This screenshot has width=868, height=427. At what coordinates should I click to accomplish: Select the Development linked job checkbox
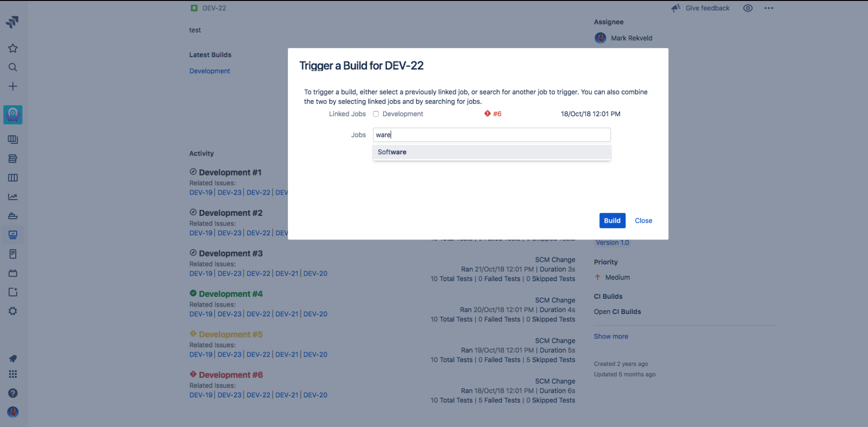[376, 114]
